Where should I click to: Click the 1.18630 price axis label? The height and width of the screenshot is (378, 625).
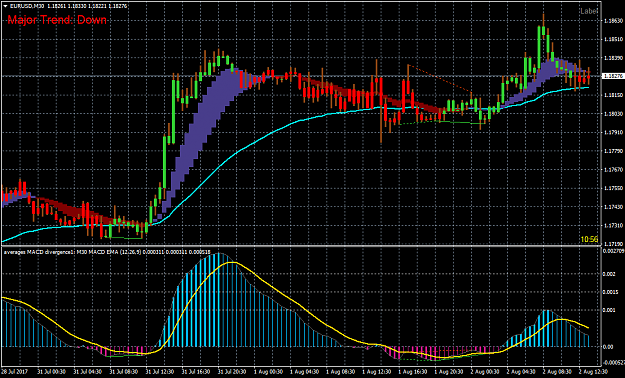(613, 21)
